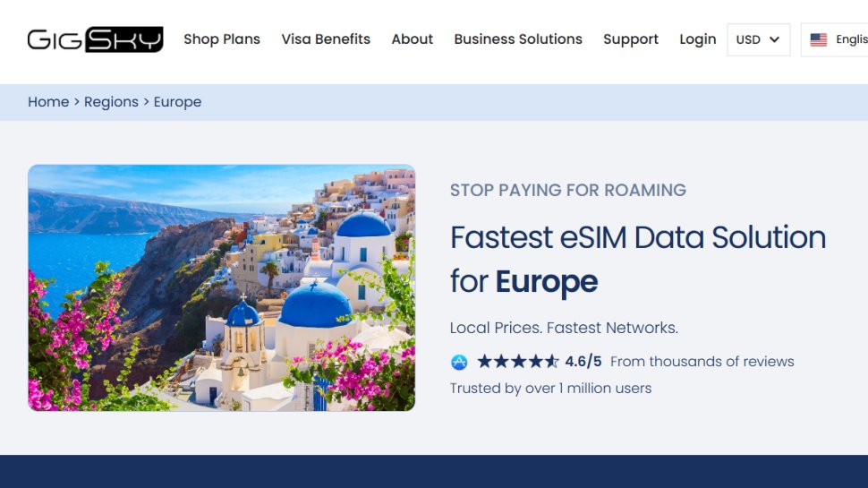Go to Home via breadcrumb

pos(48,102)
